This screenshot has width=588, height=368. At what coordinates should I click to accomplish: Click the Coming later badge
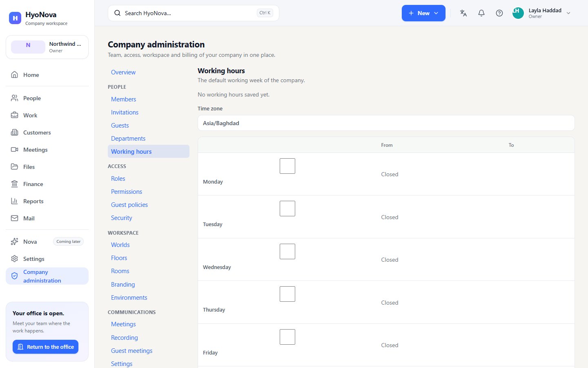pos(69,242)
